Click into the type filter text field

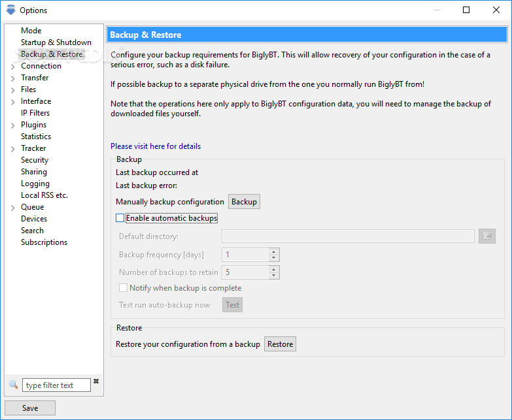[56, 385]
